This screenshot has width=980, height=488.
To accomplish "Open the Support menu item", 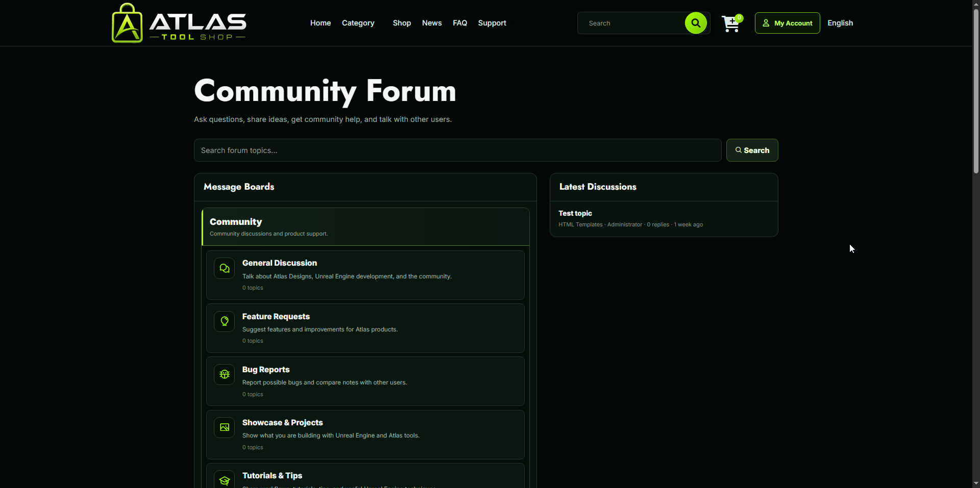I will 492,23.
